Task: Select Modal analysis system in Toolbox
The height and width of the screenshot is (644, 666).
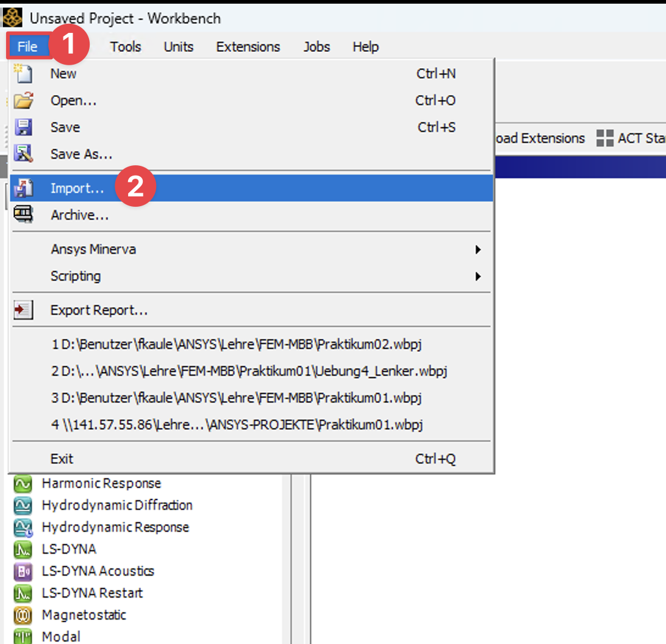Action: 61,637
